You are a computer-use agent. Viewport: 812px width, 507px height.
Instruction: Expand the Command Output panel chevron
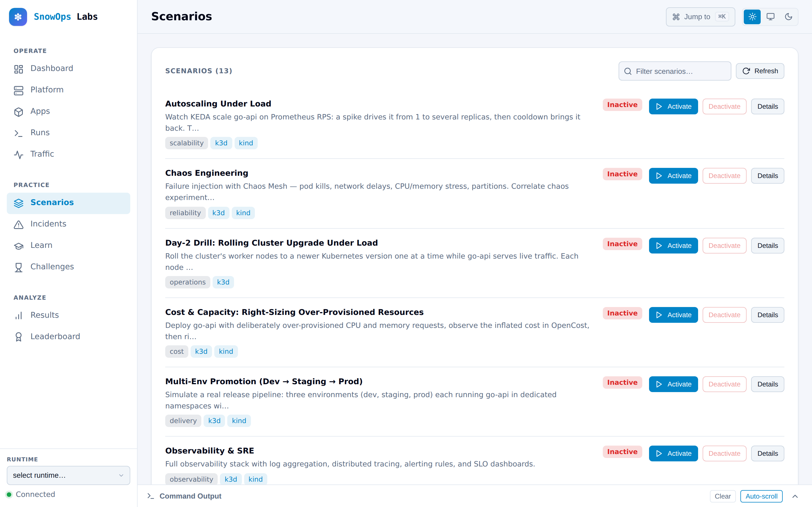coord(795,496)
